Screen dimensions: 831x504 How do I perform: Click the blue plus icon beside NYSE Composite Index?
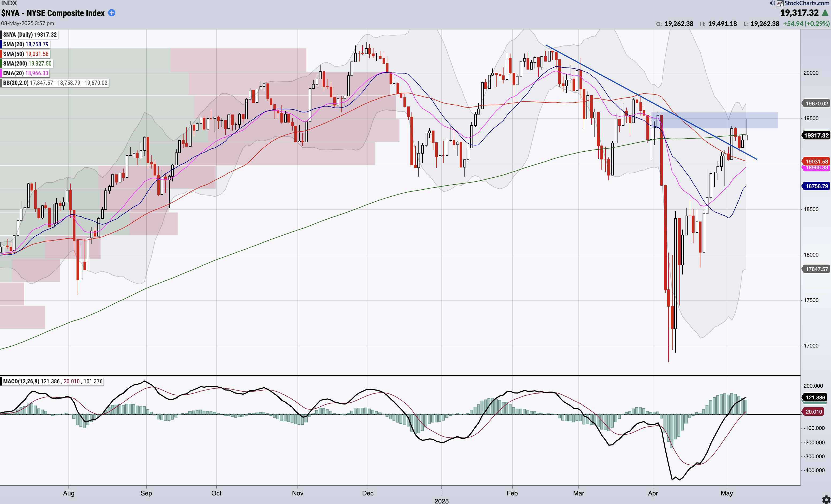click(x=112, y=13)
